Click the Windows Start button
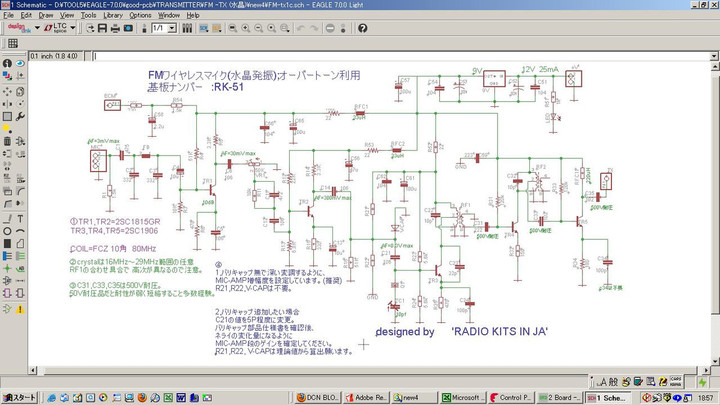The height and width of the screenshot is (405, 720). click(x=19, y=397)
